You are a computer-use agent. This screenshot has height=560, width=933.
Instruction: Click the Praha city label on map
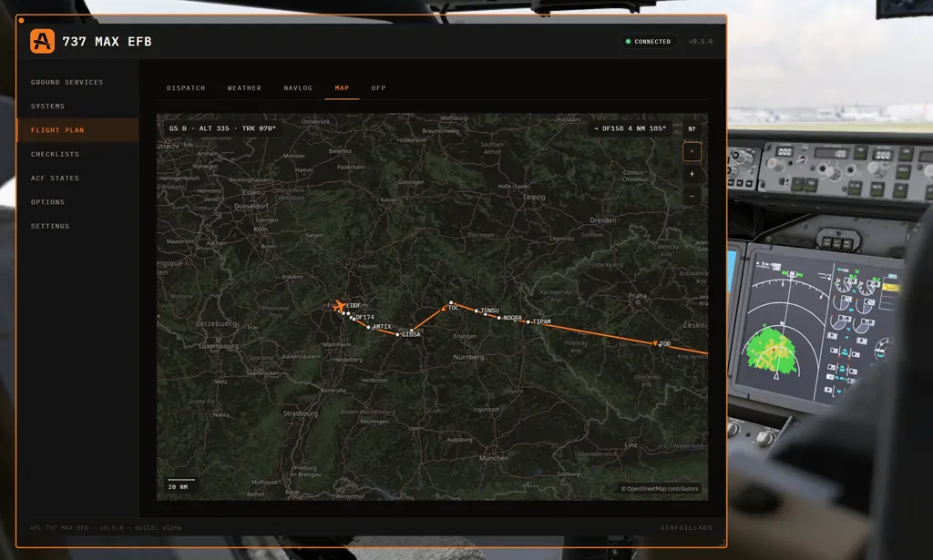point(637,295)
